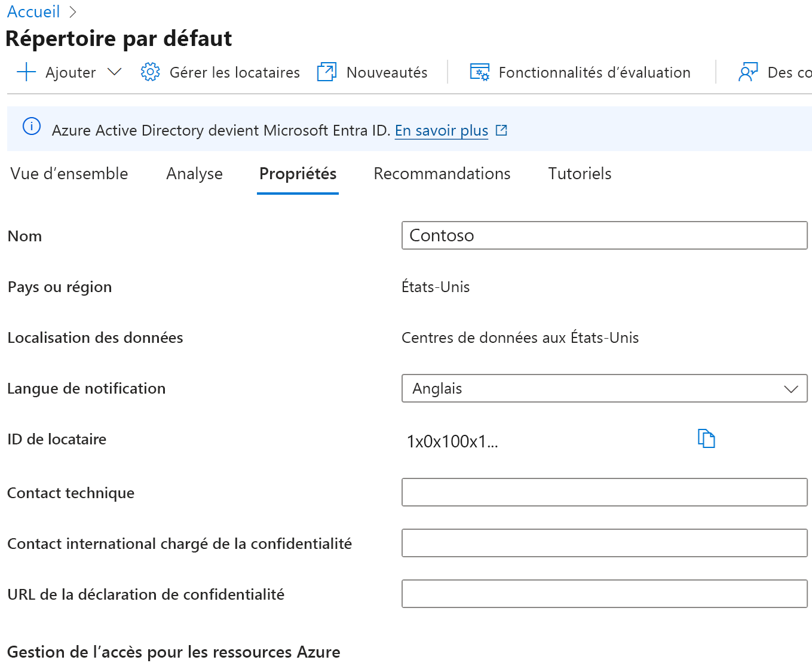Open the En savoir plus link
812x663 pixels.
(x=442, y=130)
